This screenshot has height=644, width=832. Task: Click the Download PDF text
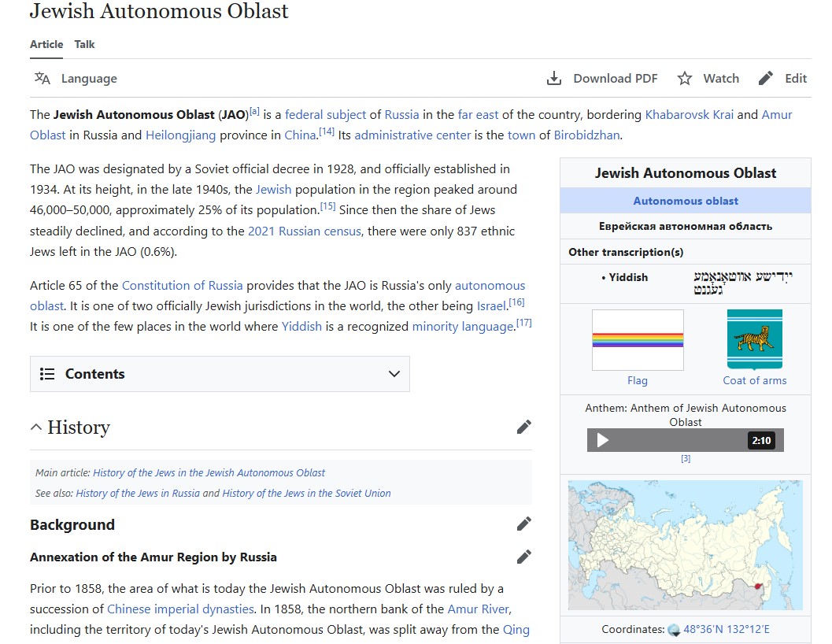[x=616, y=79]
